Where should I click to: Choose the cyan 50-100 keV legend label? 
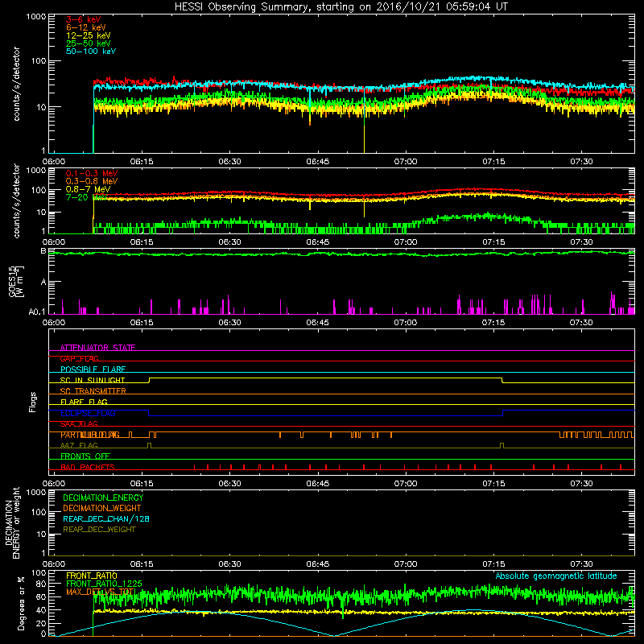pos(91,52)
